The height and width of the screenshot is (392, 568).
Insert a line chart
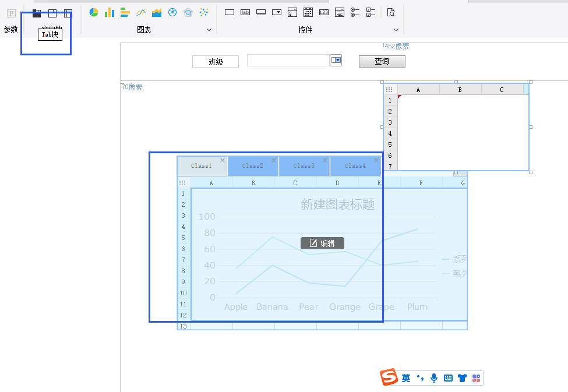[x=141, y=13]
